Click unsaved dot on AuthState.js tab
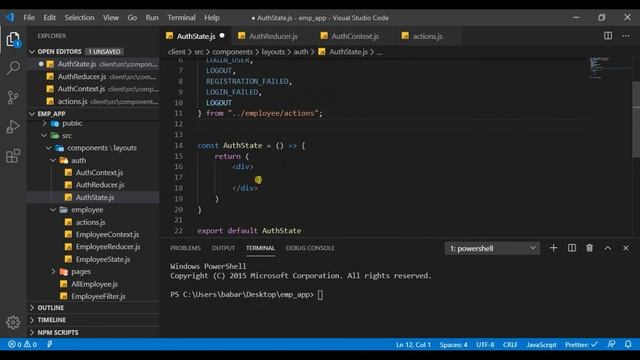The image size is (640, 360). coord(222,36)
